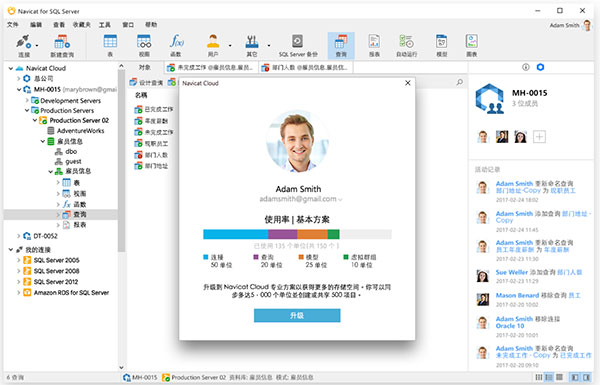
Task: Open the 工具 (Tools) menu
Action: coord(104,24)
